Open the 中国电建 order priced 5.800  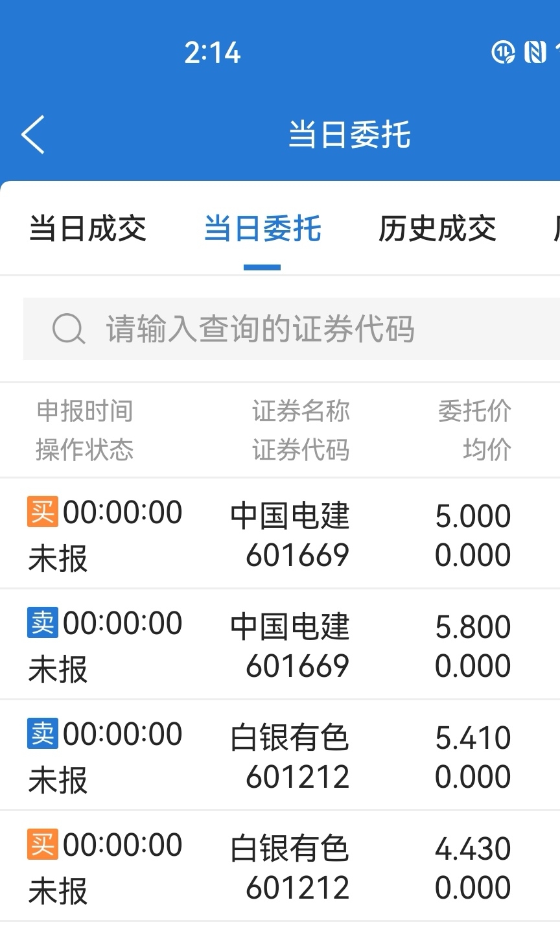pos(280,644)
